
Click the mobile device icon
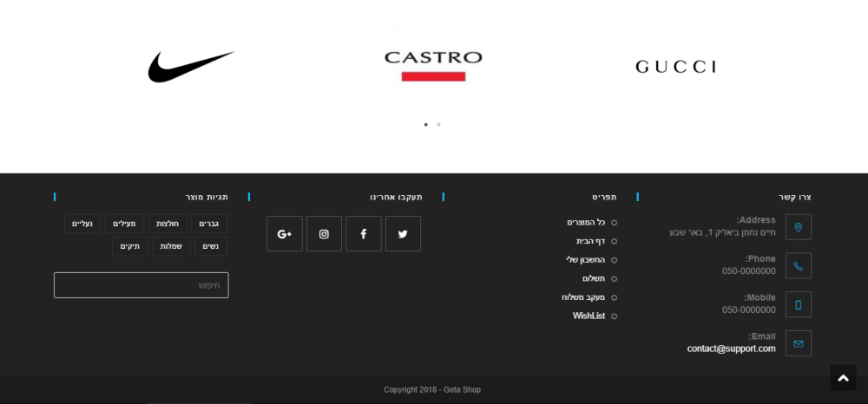pyautogui.click(x=799, y=304)
